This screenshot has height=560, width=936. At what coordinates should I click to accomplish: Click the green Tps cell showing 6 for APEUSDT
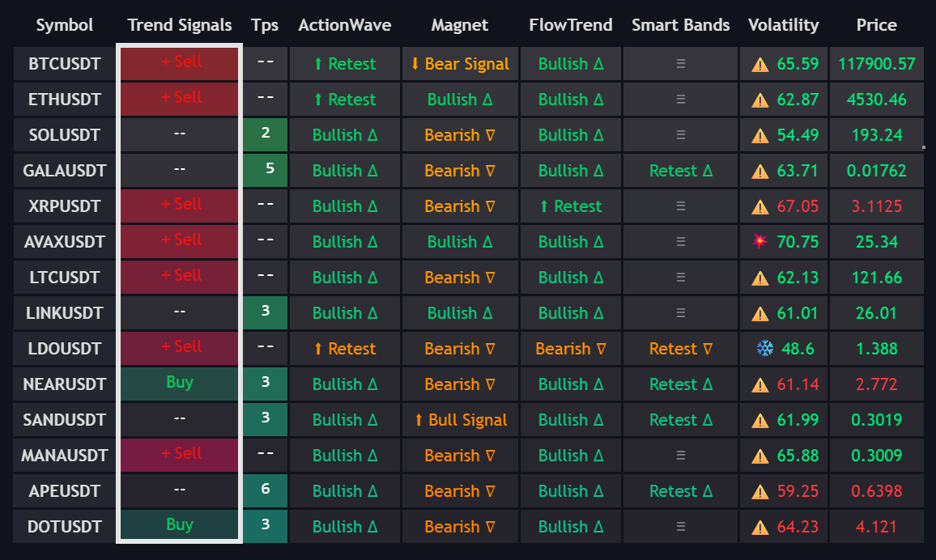[x=266, y=490]
